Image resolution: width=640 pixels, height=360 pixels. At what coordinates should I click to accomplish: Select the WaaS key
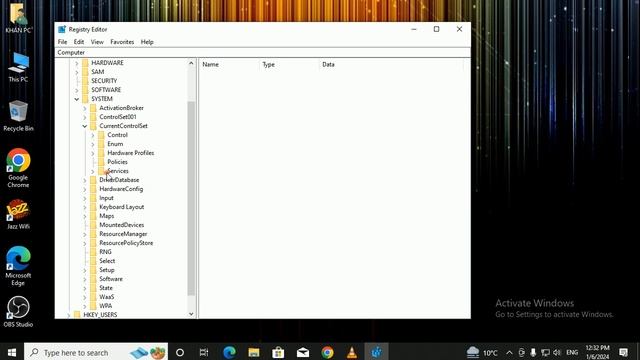pyautogui.click(x=107, y=297)
